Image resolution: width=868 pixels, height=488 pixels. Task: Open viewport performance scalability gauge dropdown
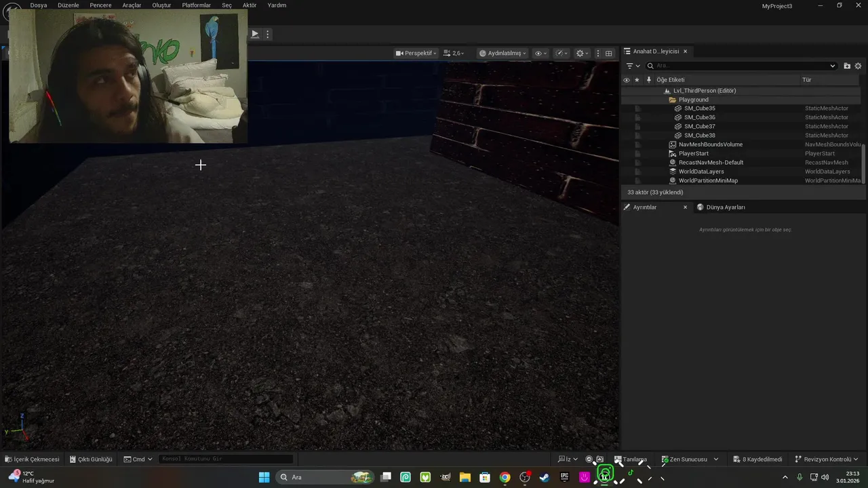pos(561,53)
